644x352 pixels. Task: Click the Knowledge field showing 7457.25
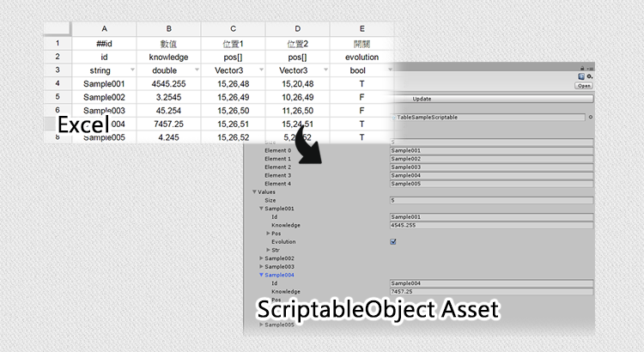492,291
